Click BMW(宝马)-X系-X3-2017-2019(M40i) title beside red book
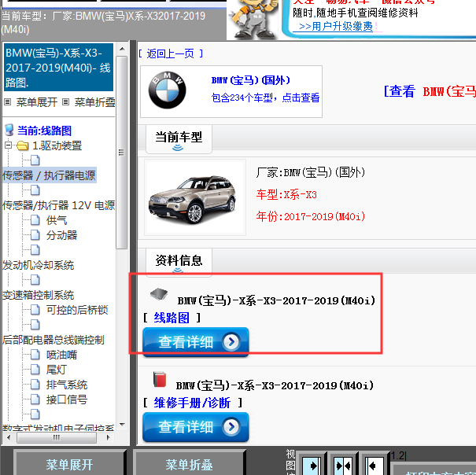This screenshot has height=475, width=476. click(275, 385)
